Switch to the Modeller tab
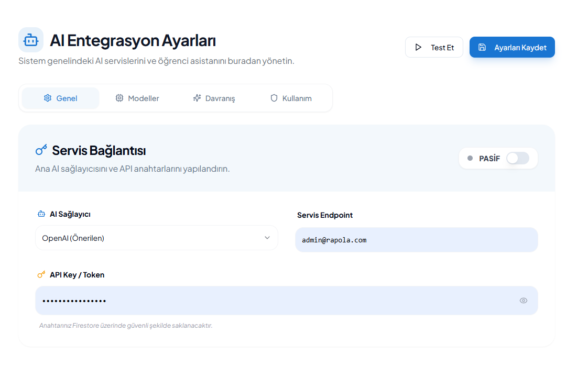Viewport: 588px width, 367px height. pyautogui.click(x=137, y=98)
